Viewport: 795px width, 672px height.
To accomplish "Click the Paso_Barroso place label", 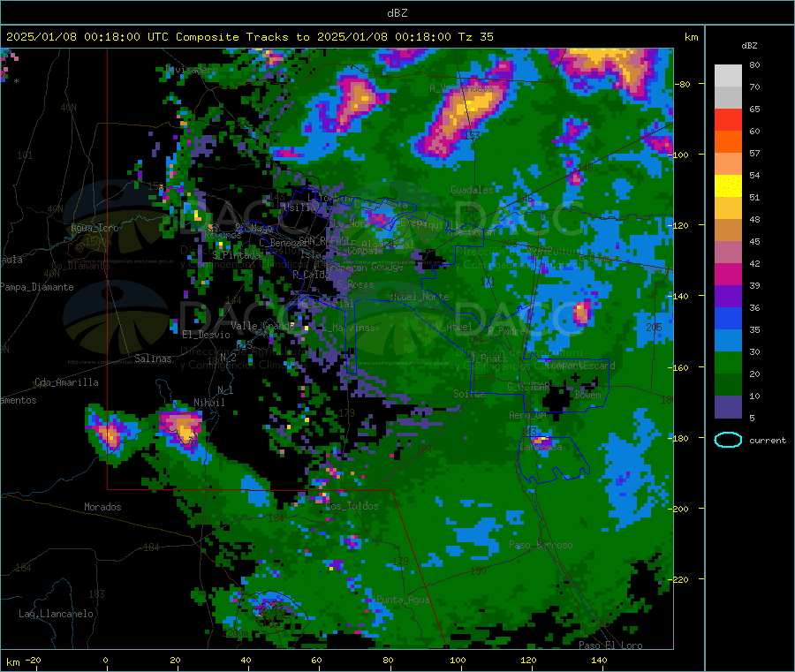I will (541, 546).
